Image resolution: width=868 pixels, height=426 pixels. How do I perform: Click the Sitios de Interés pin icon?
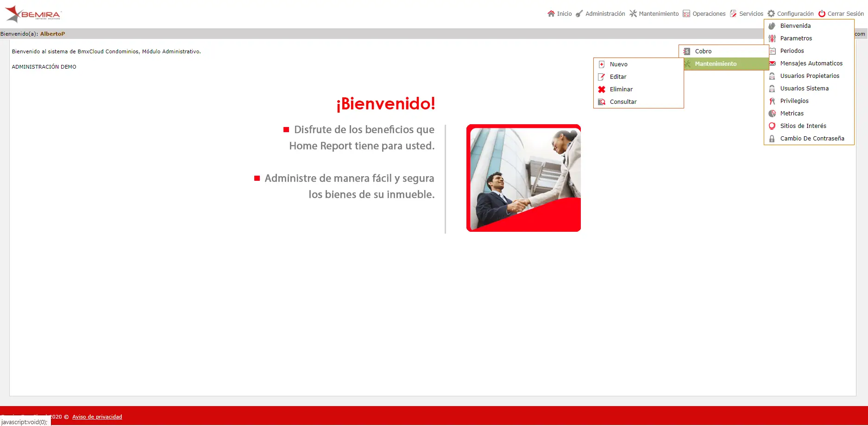click(x=772, y=126)
